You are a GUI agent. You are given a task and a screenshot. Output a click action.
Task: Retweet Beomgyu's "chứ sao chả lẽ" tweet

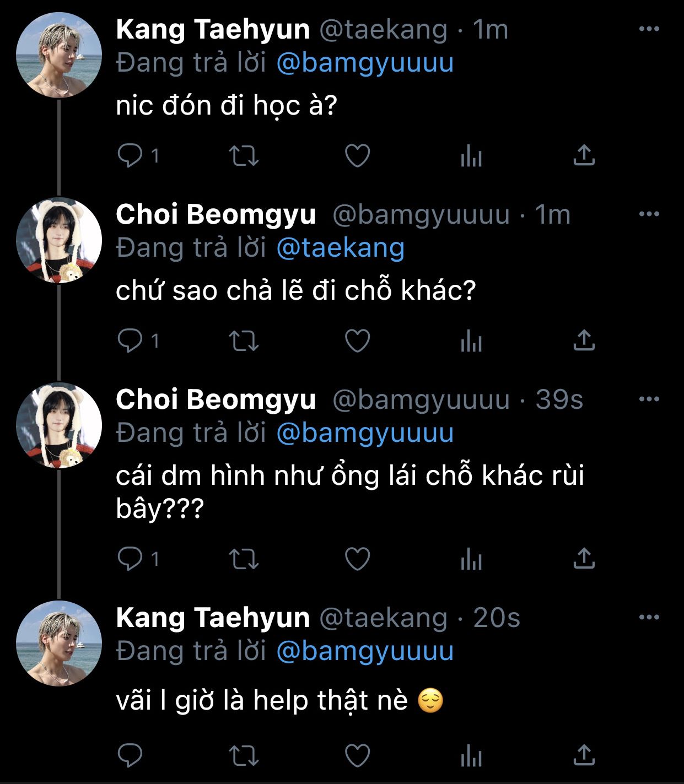pos(244,341)
